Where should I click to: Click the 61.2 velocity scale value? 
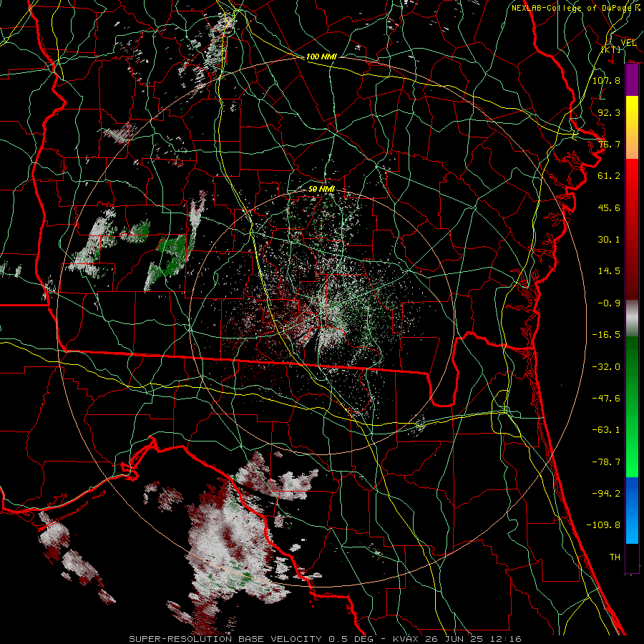609,176
